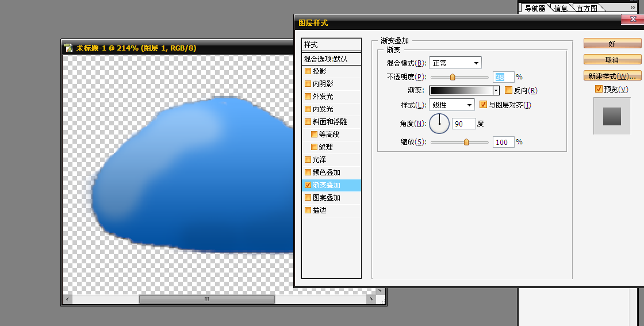The image size is (644, 326).
Task: Enable the 斜面和浮雕 bevel checkbox
Action: click(308, 121)
